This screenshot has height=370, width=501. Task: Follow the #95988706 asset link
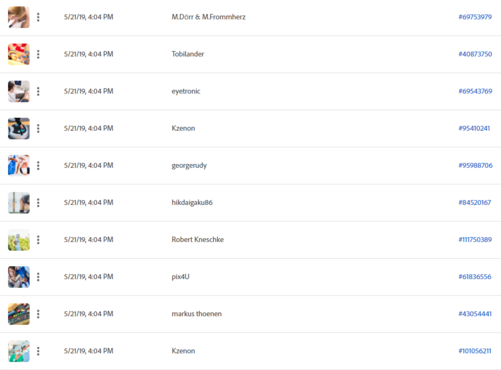pyautogui.click(x=475, y=165)
